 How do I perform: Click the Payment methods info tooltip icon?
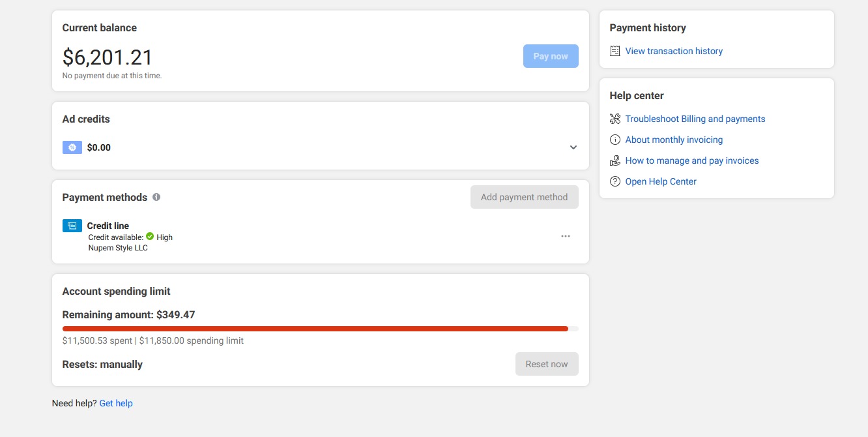pyautogui.click(x=156, y=197)
